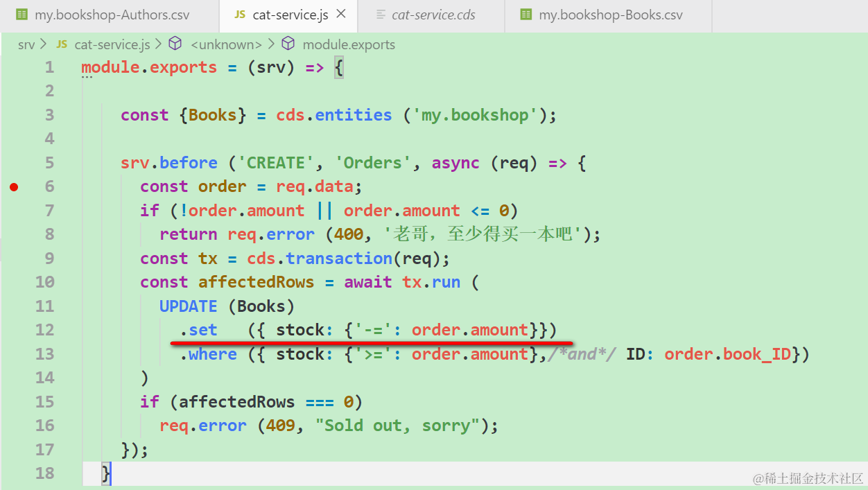Click the file icon on cat-service.cds tab
868x490 pixels.
pos(381,15)
